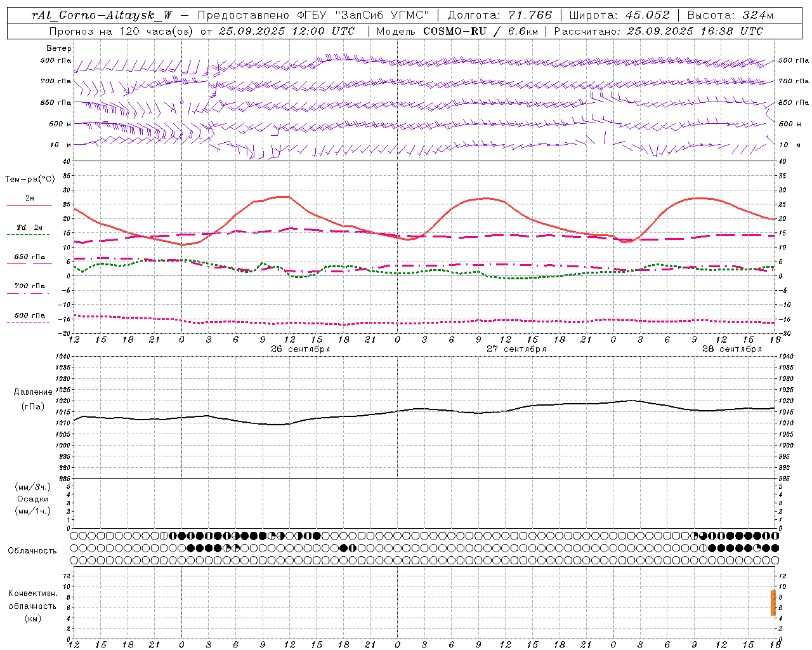Click the Td 2м dew point legend entry
Screen dimensions: 812x650
tap(30, 227)
